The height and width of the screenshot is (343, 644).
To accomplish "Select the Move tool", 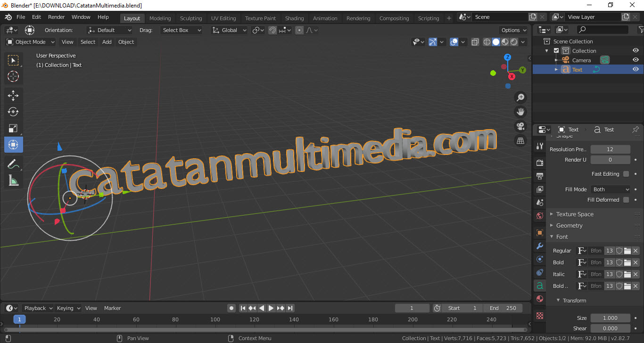I will 13,96.
